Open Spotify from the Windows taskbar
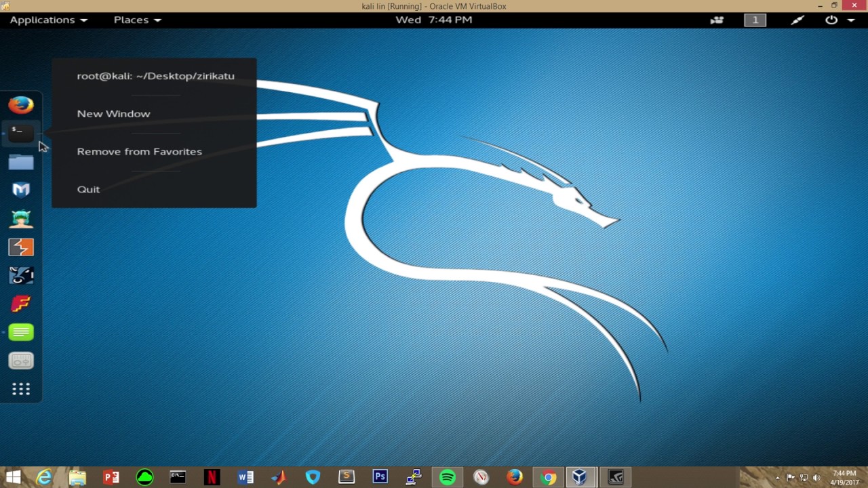 pos(448,477)
